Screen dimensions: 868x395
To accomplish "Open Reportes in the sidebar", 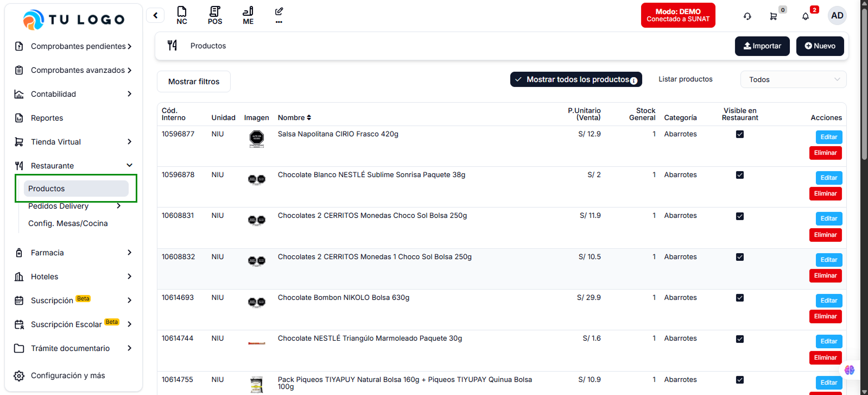I will click(47, 118).
